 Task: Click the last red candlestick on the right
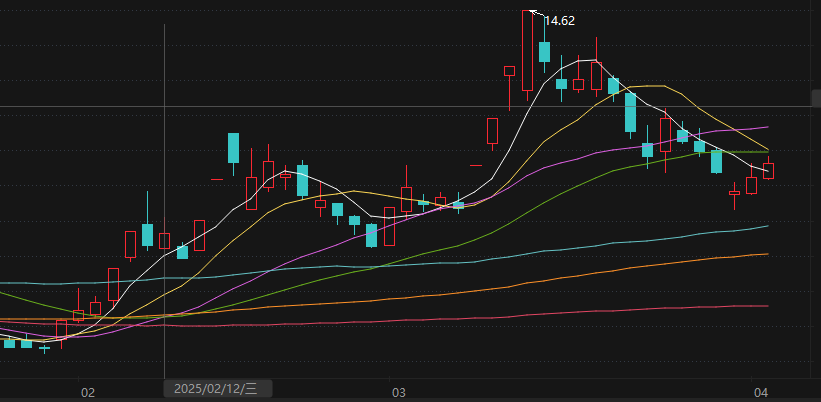[x=769, y=171]
